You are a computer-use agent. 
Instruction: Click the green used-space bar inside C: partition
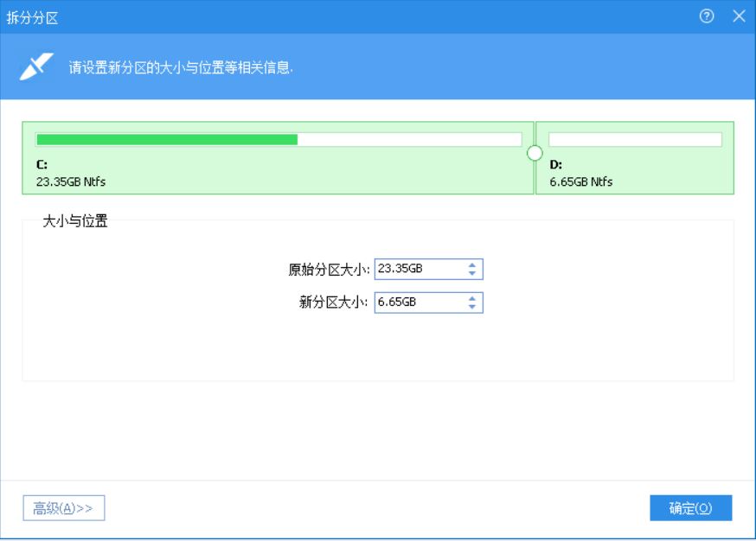coord(164,137)
